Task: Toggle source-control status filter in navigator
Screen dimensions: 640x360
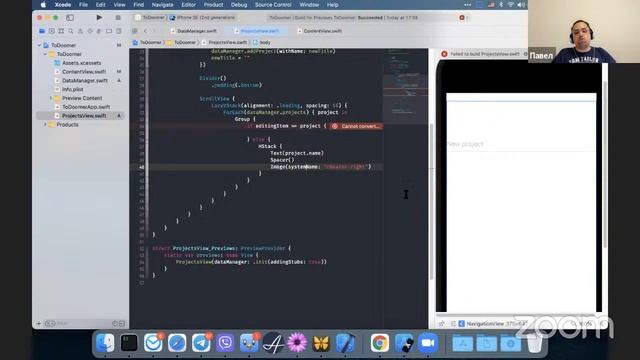Action: pos(122,324)
